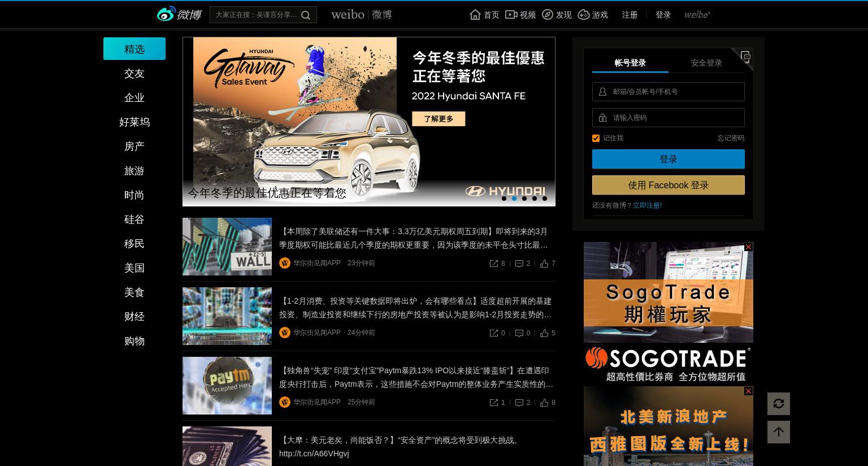Open 发现 discover from the top navigation
This screenshot has width=868, height=466.
(557, 15)
